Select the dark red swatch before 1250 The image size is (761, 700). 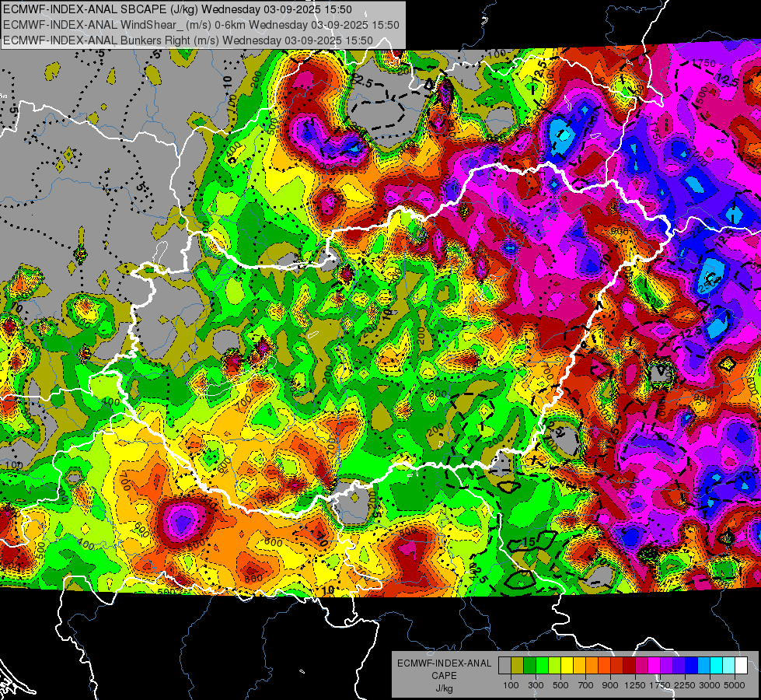pyautogui.click(x=629, y=666)
